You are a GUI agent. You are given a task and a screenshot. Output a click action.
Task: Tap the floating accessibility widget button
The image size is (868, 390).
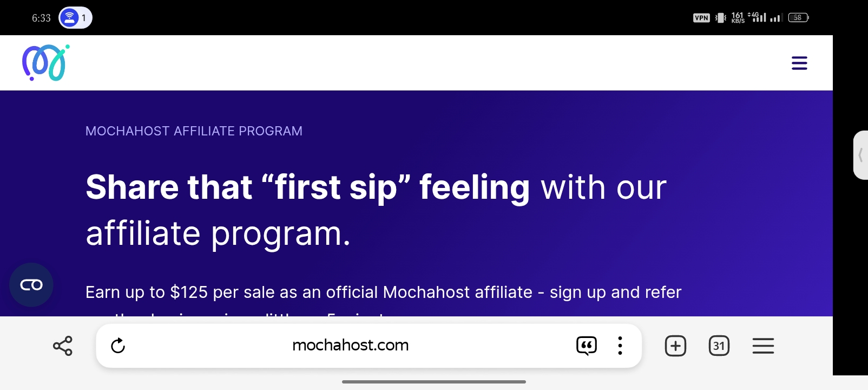[31, 285]
